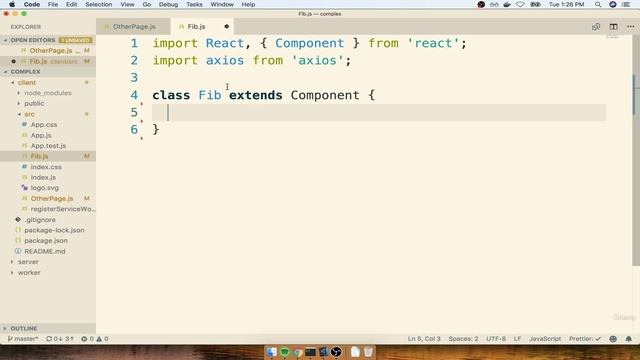640x360 pixels.
Task: Open the Debug menu
Action: [168, 4]
